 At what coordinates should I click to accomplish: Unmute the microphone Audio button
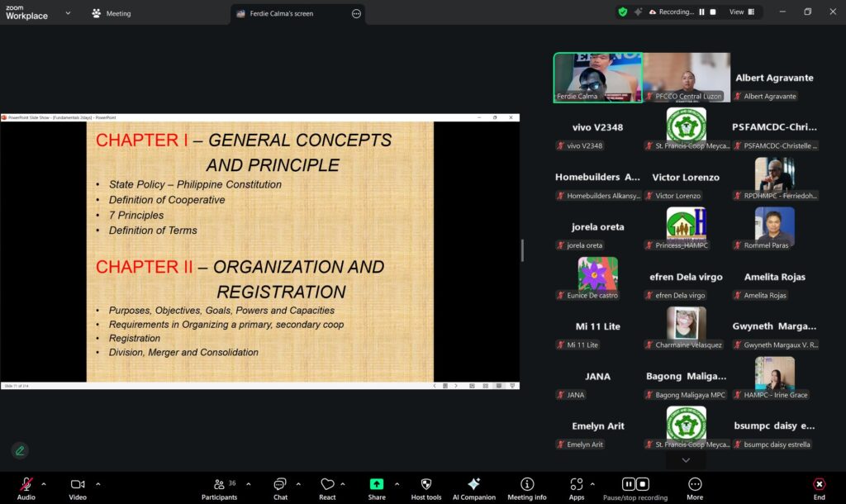pyautogui.click(x=26, y=485)
